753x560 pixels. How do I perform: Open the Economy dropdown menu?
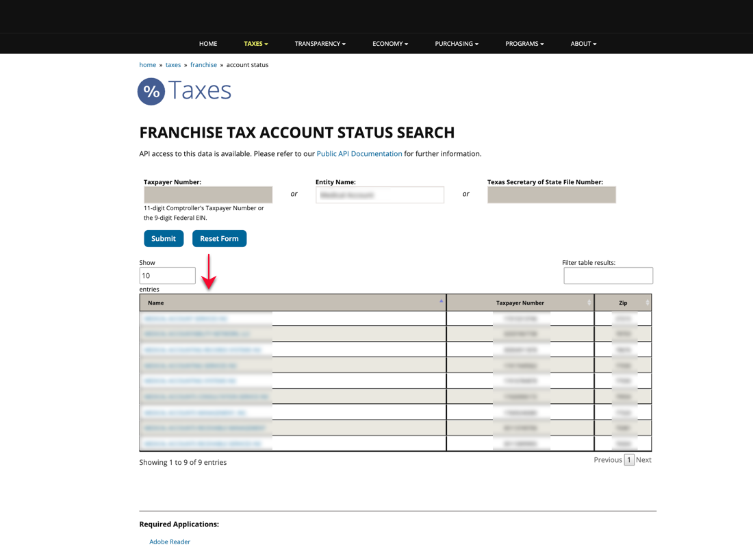[x=390, y=44]
